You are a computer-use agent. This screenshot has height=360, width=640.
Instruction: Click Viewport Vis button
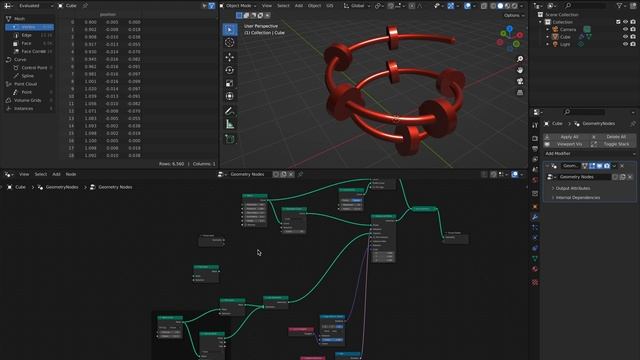[x=567, y=144]
